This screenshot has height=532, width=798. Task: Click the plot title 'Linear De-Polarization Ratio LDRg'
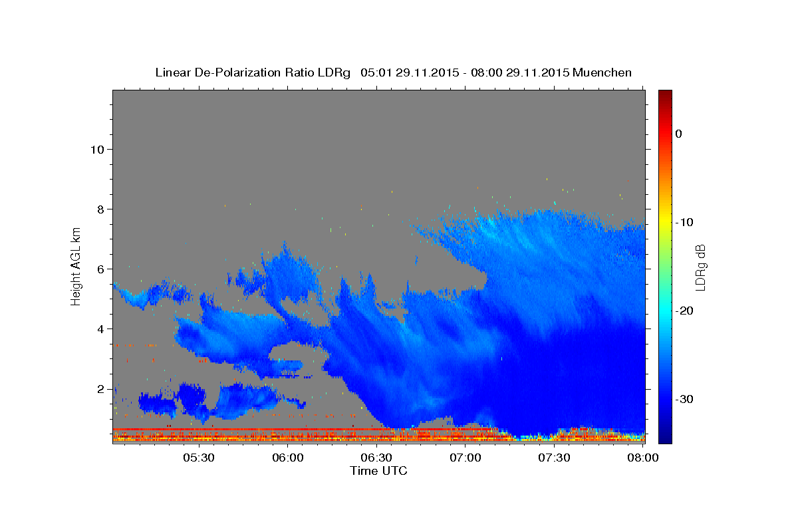click(253, 72)
